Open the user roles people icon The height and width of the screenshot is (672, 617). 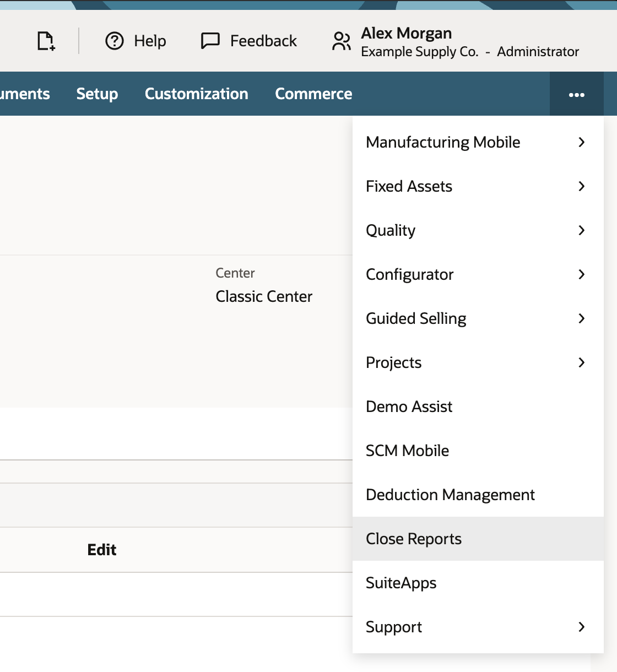pyautogui.click(x=342, y=41)
